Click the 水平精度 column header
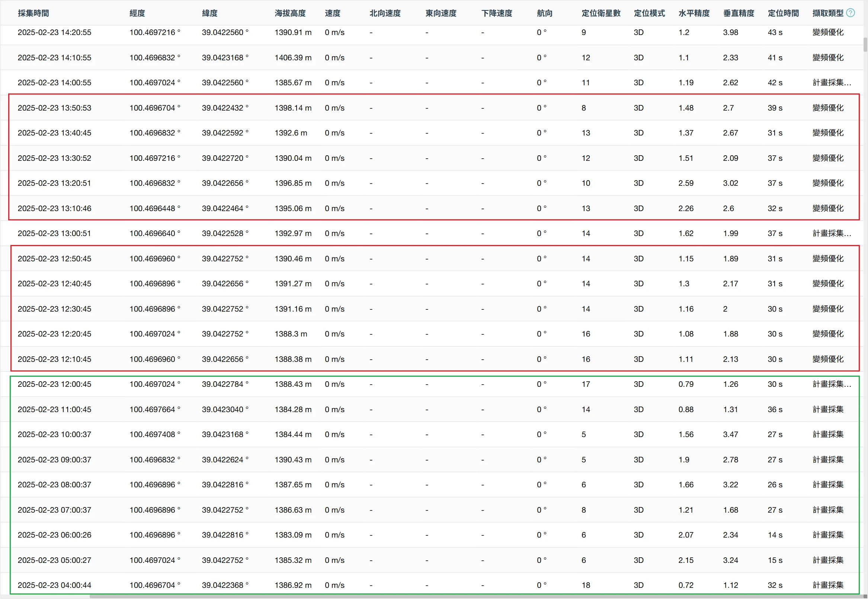 pyautogui.click(x=694, y=13)
